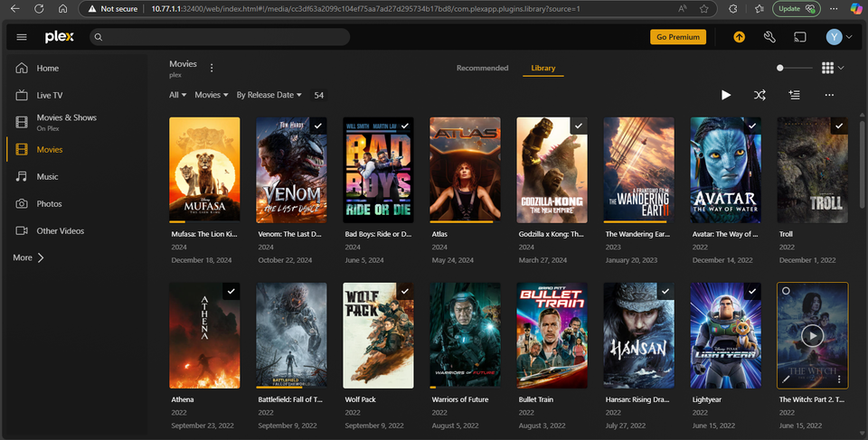The image size is (868, 440).
Task: Switch to the Library tab
Action: click(543, 68)
